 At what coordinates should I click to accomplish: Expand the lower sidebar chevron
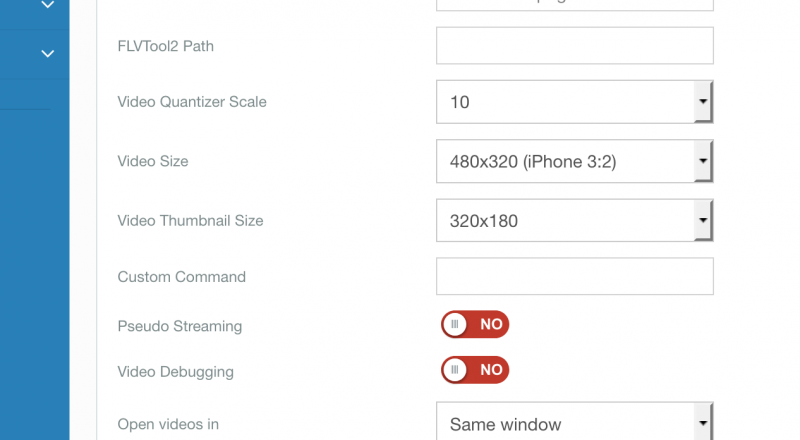(47, 54)
